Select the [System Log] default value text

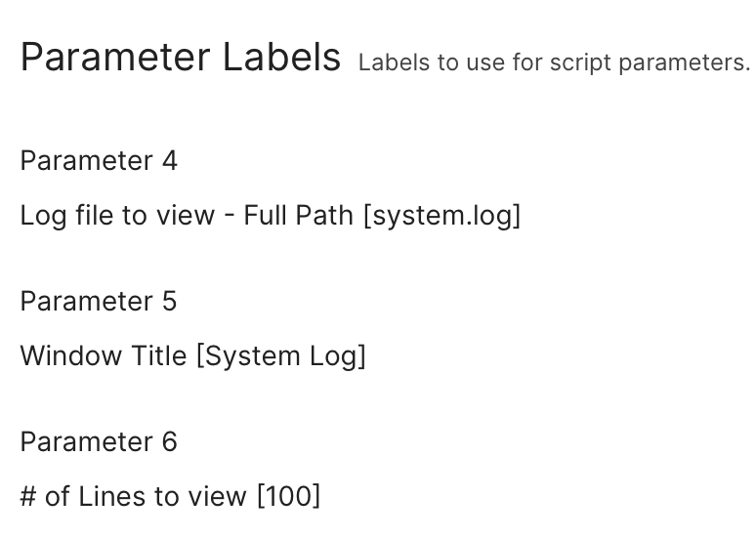[281, 356]
